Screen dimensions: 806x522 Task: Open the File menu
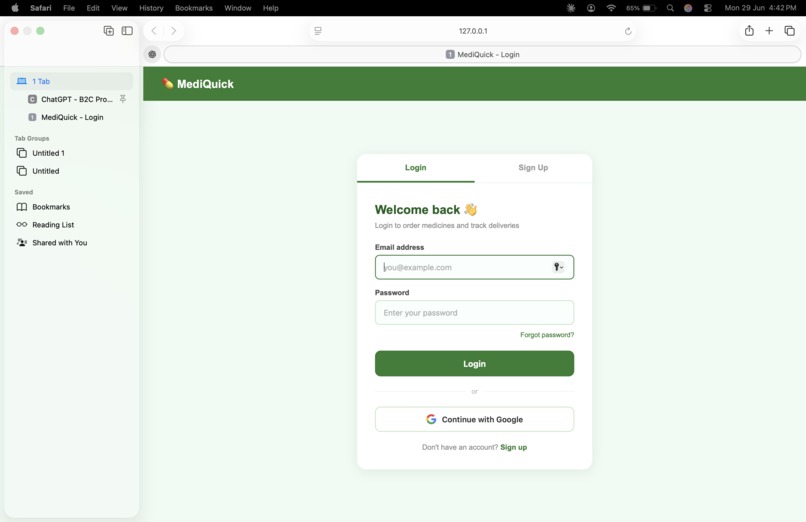coord(69,8)
